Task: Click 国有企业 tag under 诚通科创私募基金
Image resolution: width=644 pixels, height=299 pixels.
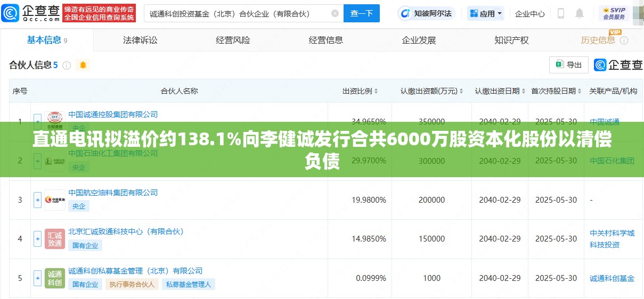Action: point(85,284)
